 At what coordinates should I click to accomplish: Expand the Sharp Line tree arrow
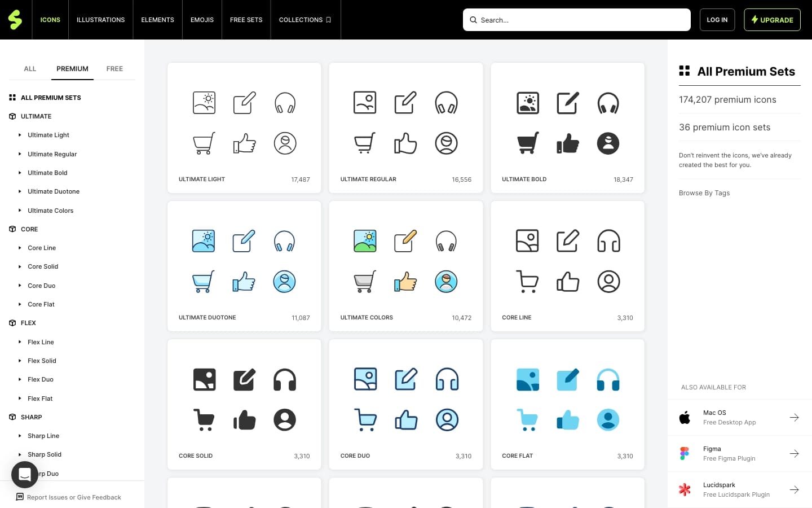[20, 436]
